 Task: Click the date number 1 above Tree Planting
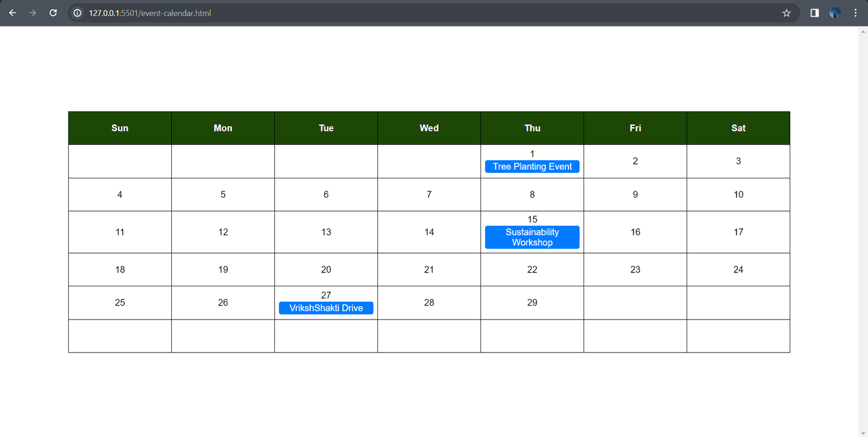[x=532, y=154]
